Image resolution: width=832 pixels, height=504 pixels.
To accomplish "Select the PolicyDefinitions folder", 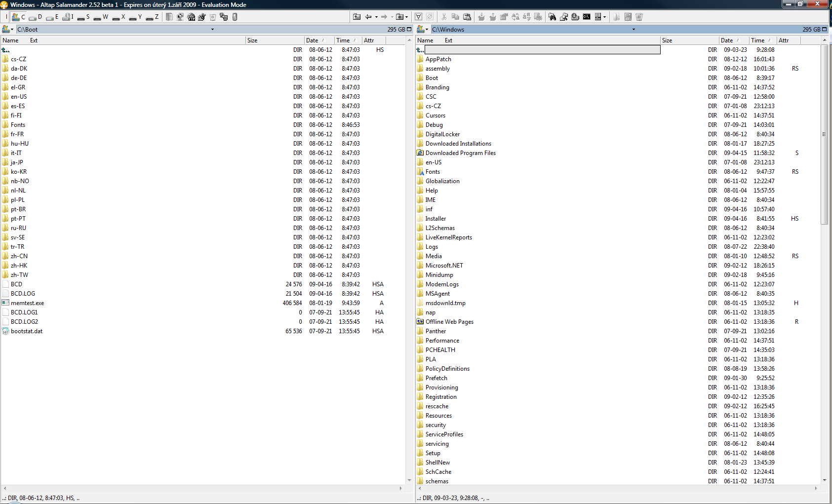I will click(447, 369).
